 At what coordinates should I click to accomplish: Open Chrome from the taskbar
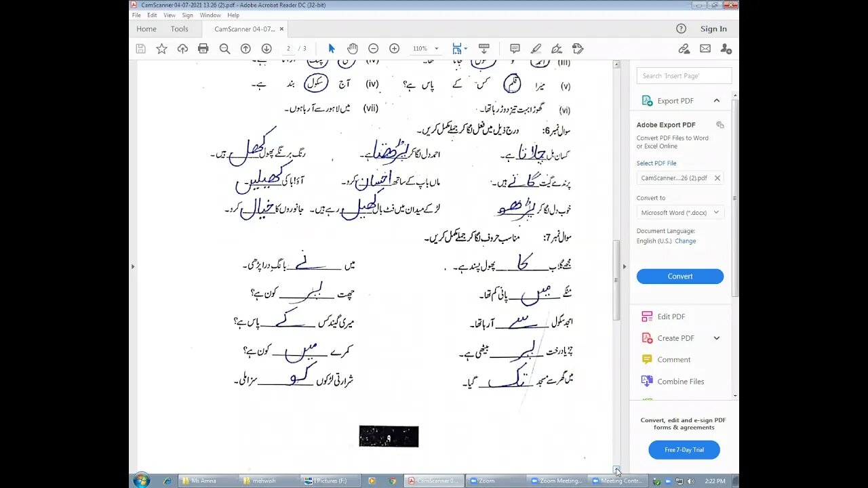pyautogui.click(x=392, y=481)
